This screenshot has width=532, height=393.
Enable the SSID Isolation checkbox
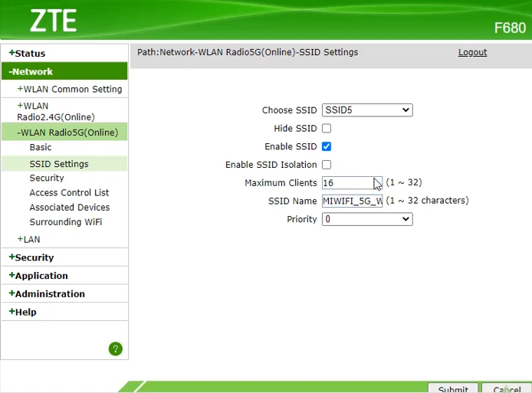click(327, 165)
